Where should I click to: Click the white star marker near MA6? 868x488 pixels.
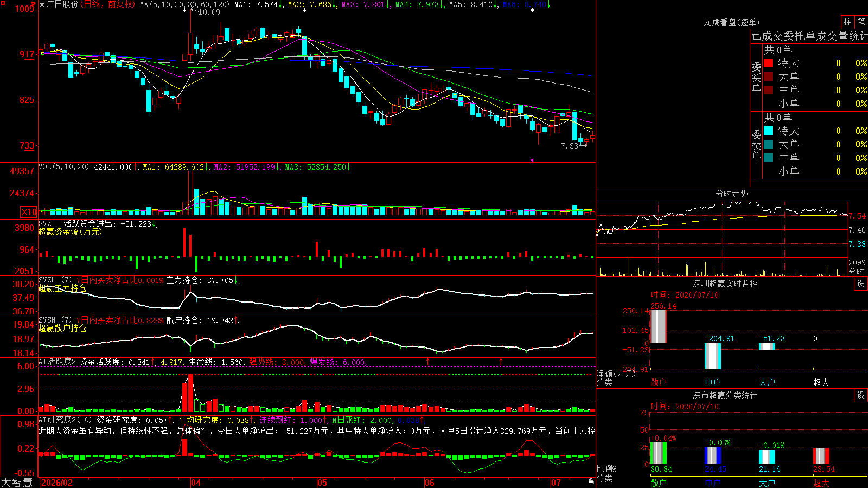(532, 10)
